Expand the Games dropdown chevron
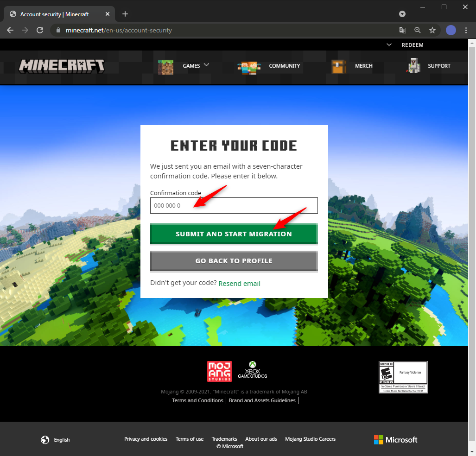Screen dimensions: 476x456 [207, 65]
